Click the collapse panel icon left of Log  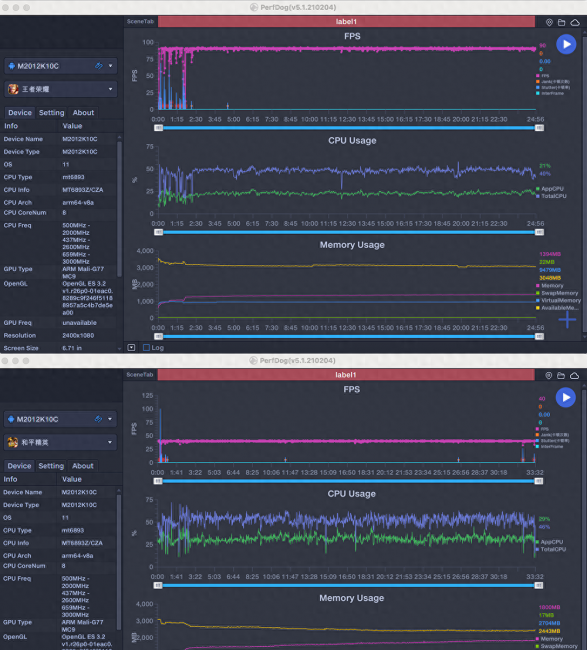[131, 347]
